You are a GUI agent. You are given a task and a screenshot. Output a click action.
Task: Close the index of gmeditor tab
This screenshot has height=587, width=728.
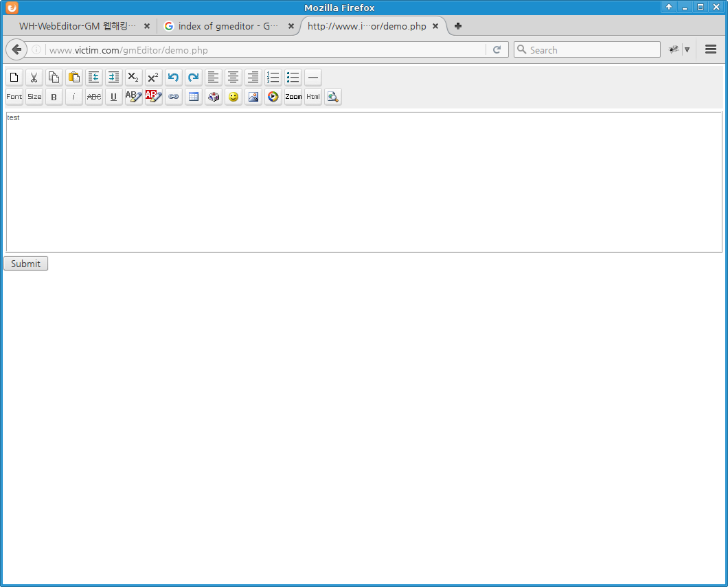[x=291, y=26]
